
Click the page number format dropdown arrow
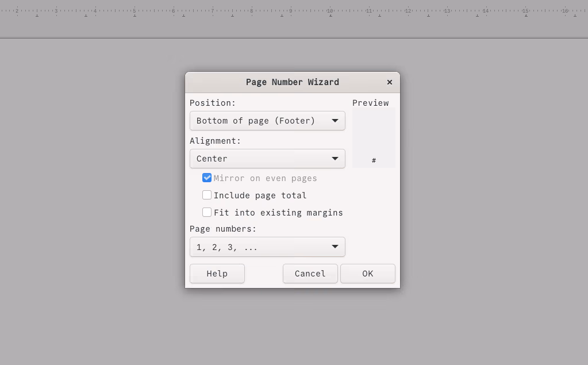(335, 247)
